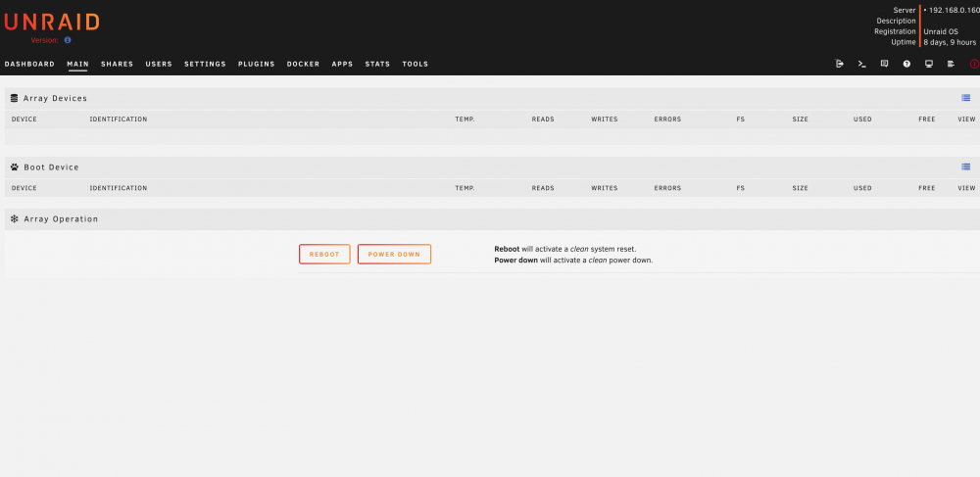Viewport: 980px width, 477px height.
Task: Click the red alert notification icon
Action: point(974,64)
